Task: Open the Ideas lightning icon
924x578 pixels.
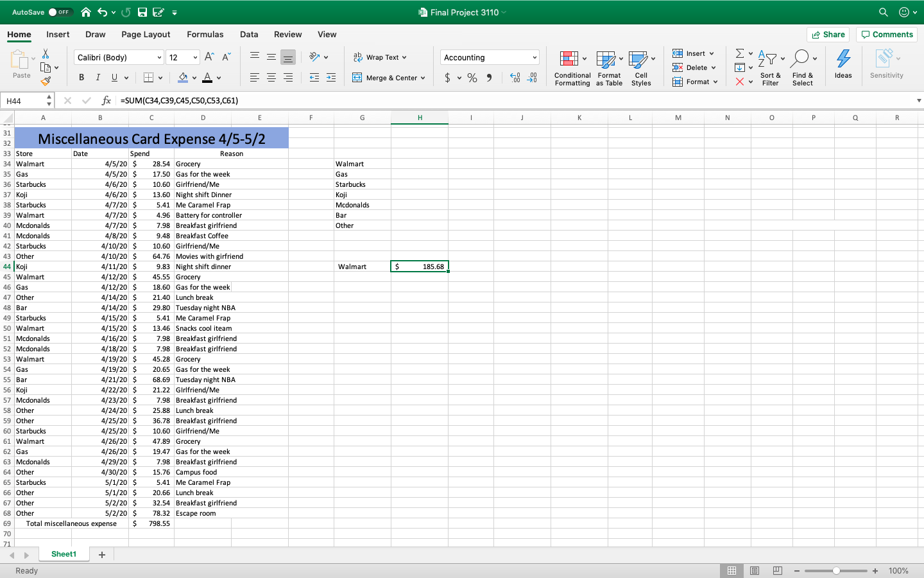Action: tap(843, 64)
